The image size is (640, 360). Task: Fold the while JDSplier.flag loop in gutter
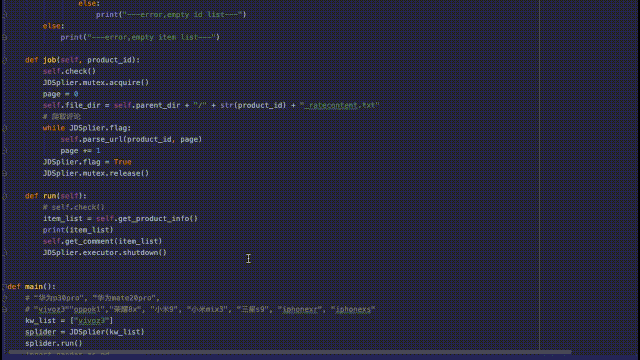tap(4, 128)
